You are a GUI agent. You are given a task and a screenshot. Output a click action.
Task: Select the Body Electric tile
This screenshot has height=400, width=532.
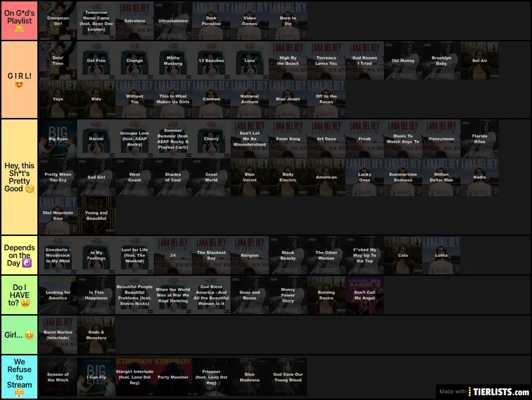point(288,177)
